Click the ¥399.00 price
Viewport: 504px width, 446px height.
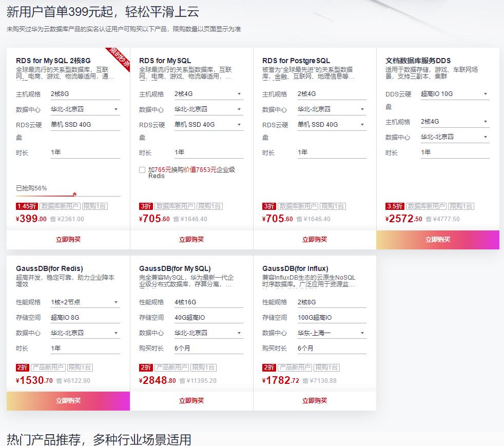click(x=31, y=219)
